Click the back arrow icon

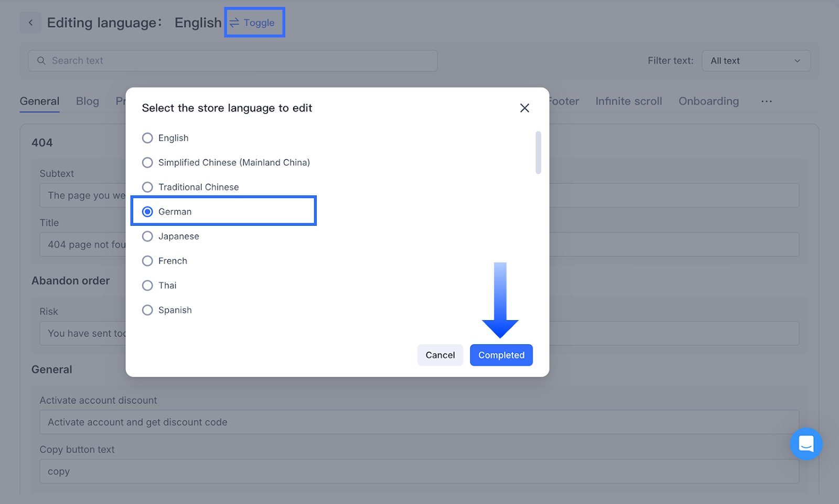30,23
